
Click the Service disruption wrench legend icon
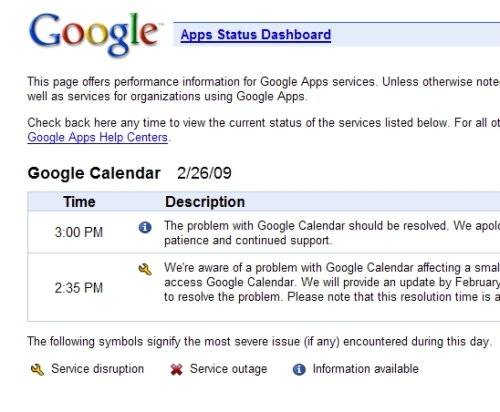pos(37,369)
